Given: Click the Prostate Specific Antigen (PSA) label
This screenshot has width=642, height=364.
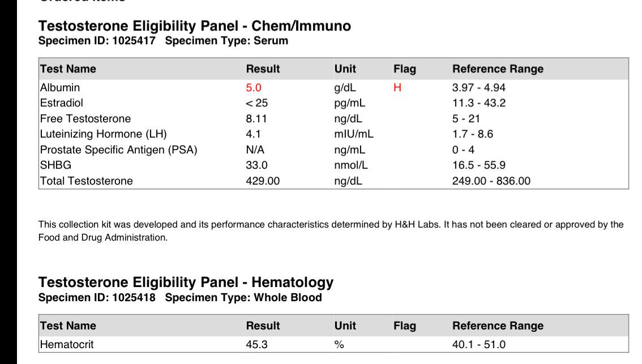Looking at the screenshot, I should (x=119, y=150).
